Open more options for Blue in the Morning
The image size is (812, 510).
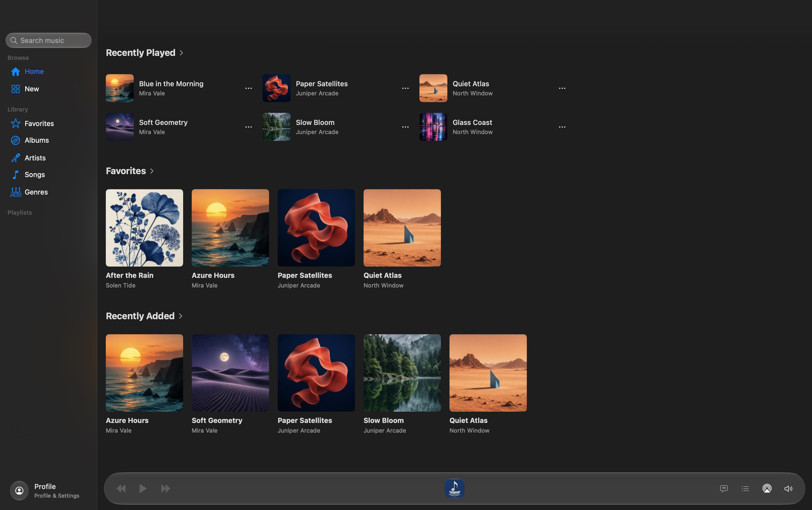[248, 88]
